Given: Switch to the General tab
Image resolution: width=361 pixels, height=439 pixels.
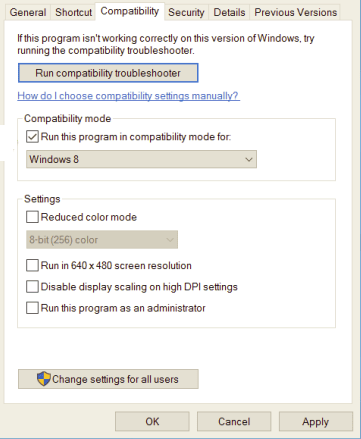Looking at the screenshot, I should [28, 12].
